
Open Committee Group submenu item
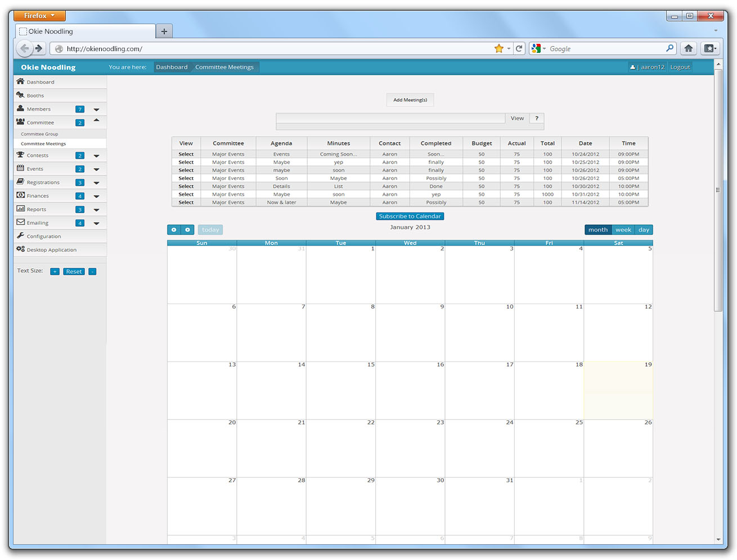39,134
